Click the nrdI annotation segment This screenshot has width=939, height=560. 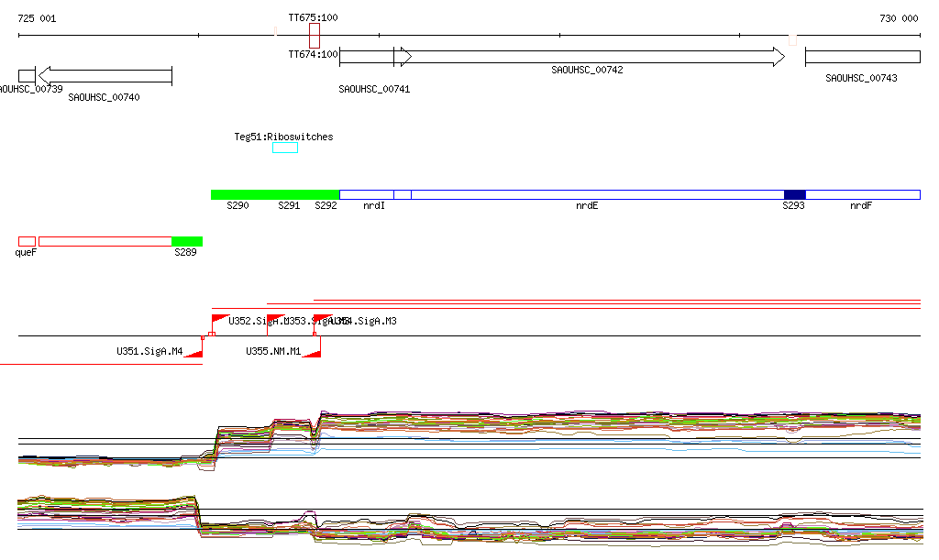point(366,194)
